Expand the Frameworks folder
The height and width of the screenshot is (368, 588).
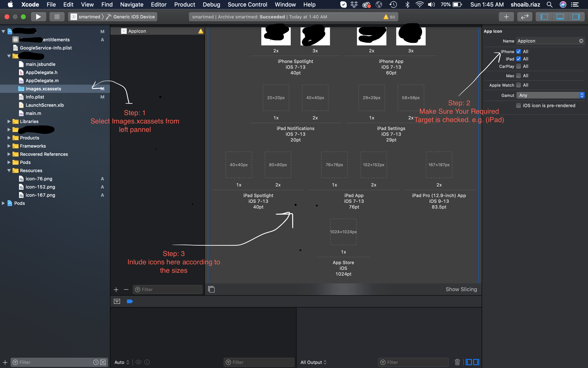pos(9,146)
